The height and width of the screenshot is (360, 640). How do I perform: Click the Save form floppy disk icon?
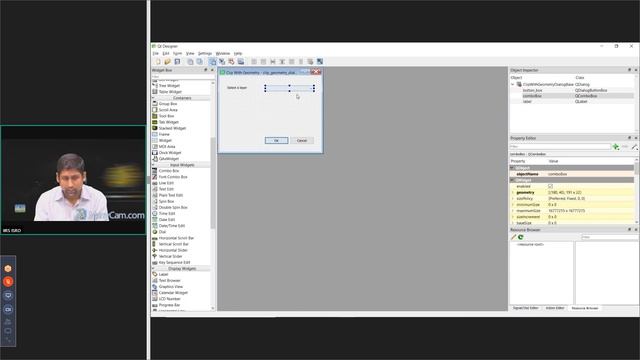177,62
